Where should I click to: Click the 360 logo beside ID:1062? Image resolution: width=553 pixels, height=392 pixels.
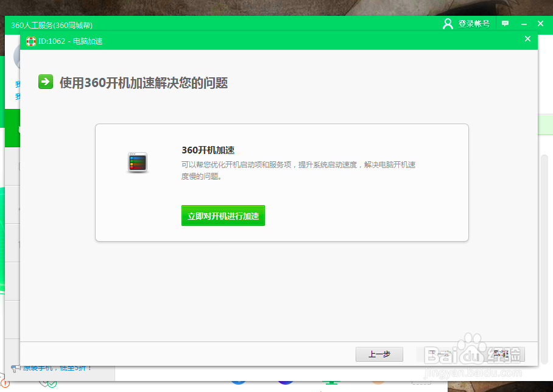click(31, 41)
